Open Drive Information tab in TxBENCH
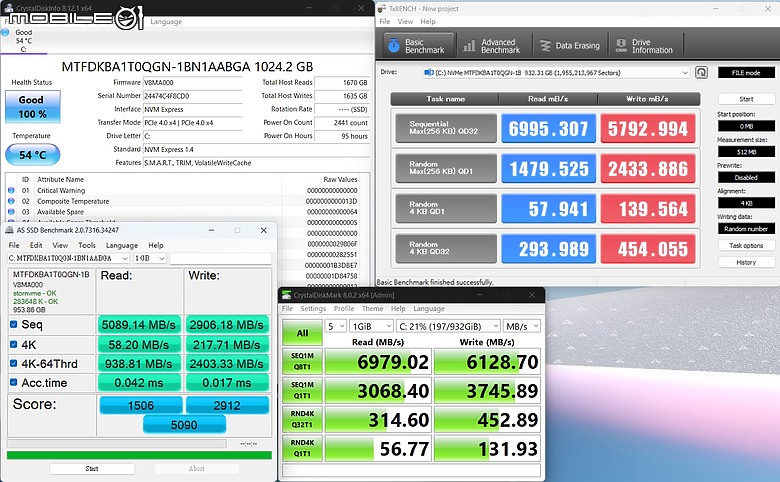The width and height of the screenshot is (780, 482). tap(646, 46)
